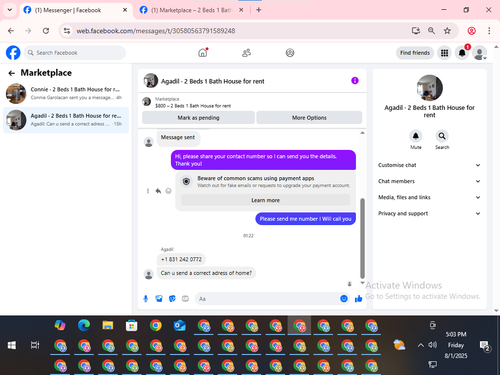This screenshot has height=375, width=500.
Task: Open Chrome zoom magnifier icon
Action: click(431, 31)
